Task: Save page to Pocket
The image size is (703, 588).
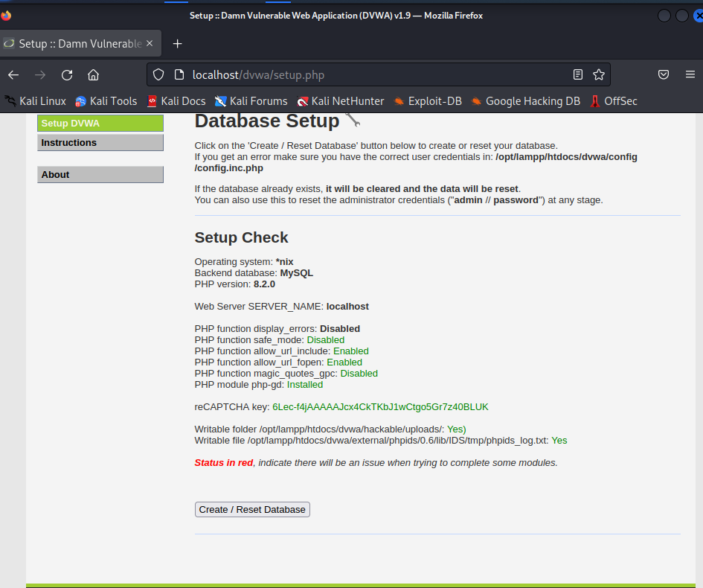Action: (x=664, y=74)
